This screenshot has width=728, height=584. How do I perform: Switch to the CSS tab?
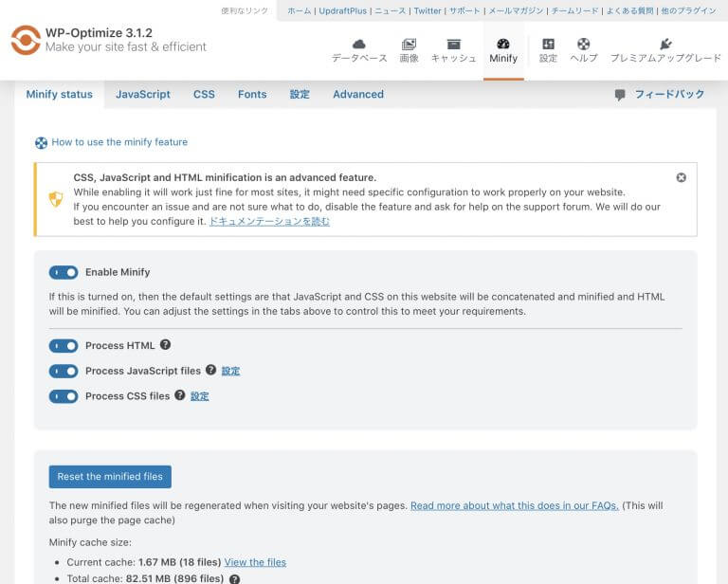205,94
